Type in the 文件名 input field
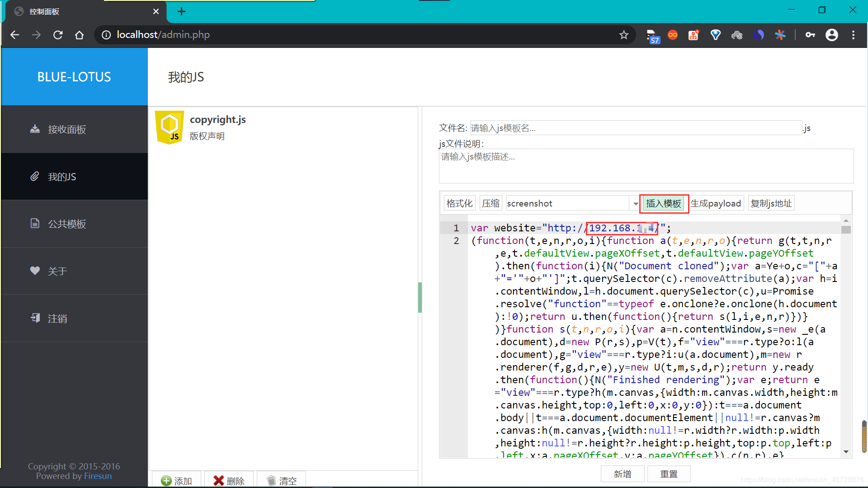Viewport: 868px width, 488px height. (x=635, y=128)
